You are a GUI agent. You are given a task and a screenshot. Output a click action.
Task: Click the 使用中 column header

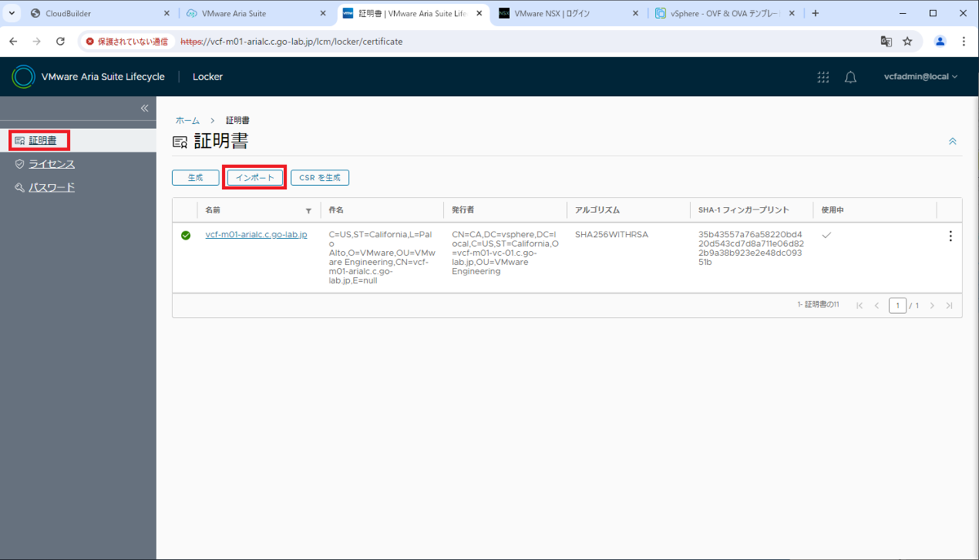click(x=833, y=210)
